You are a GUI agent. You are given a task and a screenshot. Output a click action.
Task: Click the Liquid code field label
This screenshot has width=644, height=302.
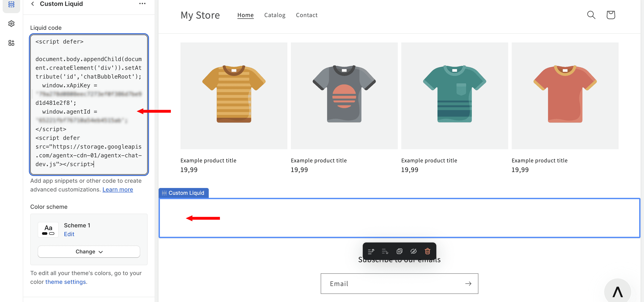46,28
